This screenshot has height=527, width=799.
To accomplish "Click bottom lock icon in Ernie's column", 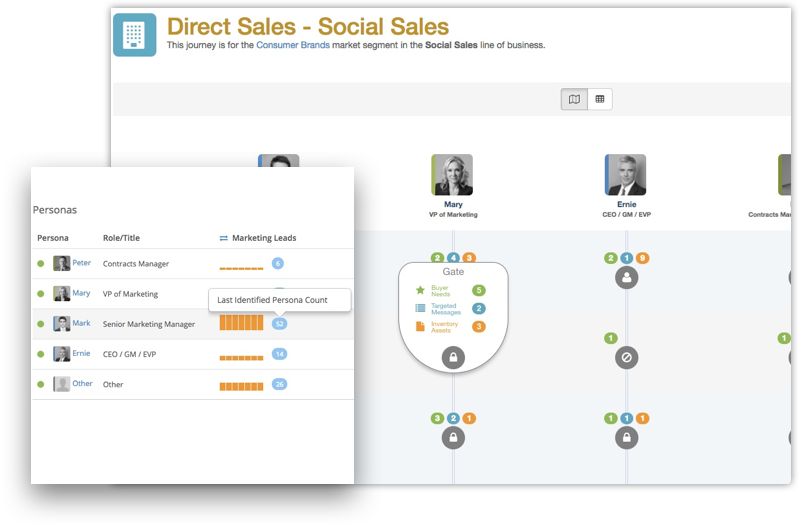I will (x=626, y=438).
